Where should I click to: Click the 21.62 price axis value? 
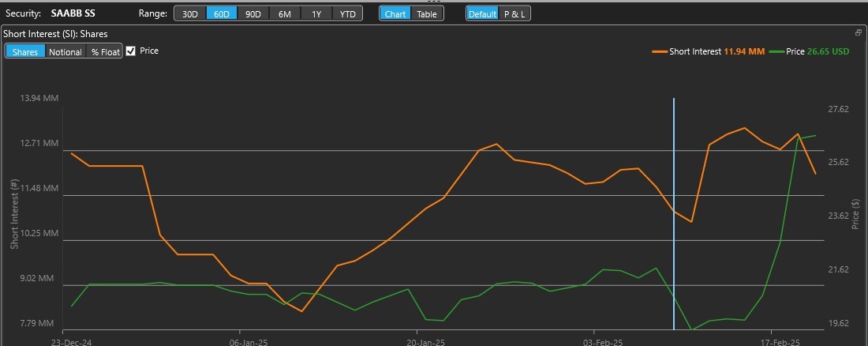tap(838, 269)
